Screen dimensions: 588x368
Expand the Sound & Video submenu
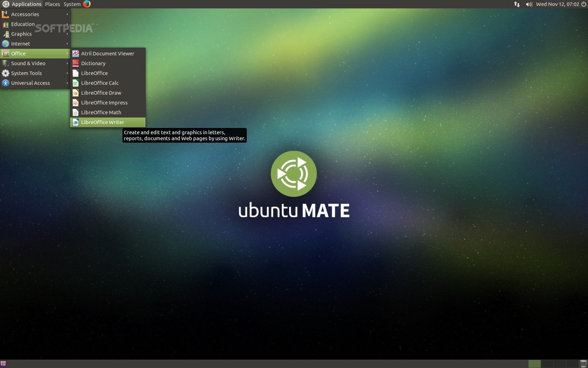coord(28,63)
